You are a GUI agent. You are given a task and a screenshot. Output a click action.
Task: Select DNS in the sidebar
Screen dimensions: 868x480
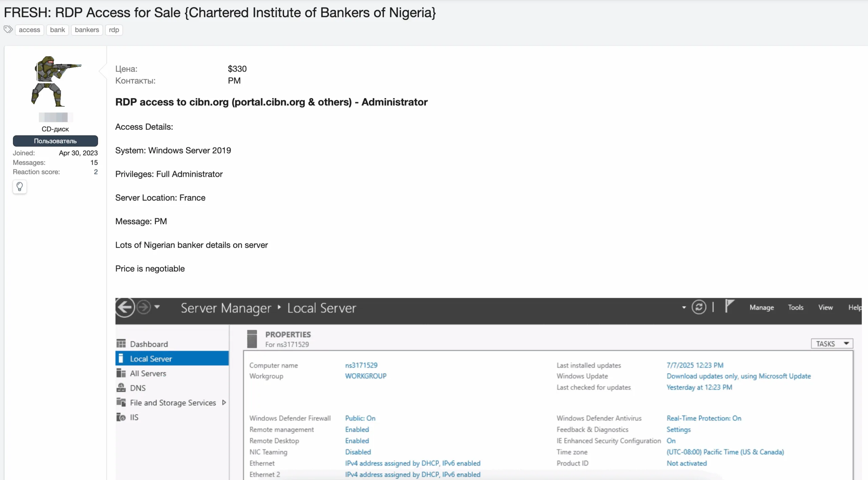[172, 388]
